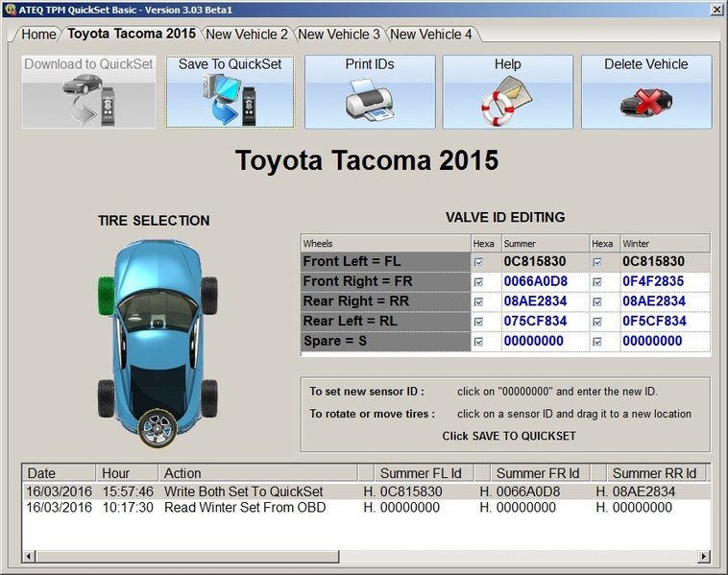Click the Rear Left = RL row label
The width and height of the screenshot is (728, 575).
point(385,322)
